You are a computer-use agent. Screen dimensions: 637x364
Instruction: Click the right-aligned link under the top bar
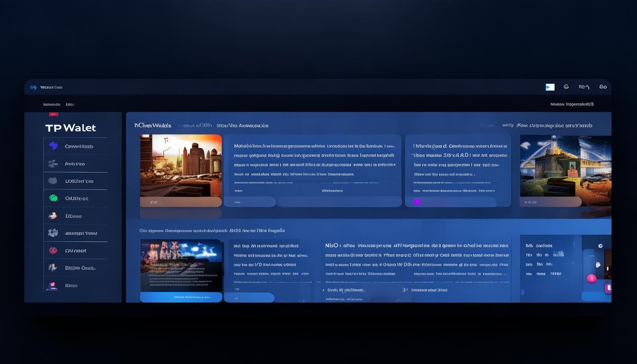(x=572, y=104)
